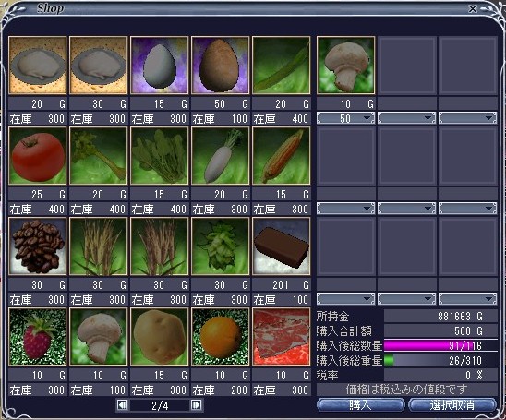Click the 購入合計額 label
Viewport: 506px width, 420px height.
344,331
